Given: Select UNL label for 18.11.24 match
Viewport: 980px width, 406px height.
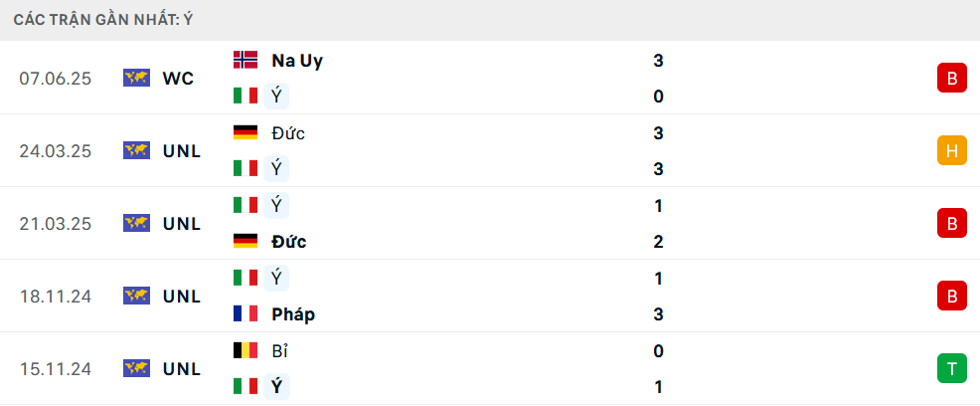Looking at the screenshot, I should [182, 297].
